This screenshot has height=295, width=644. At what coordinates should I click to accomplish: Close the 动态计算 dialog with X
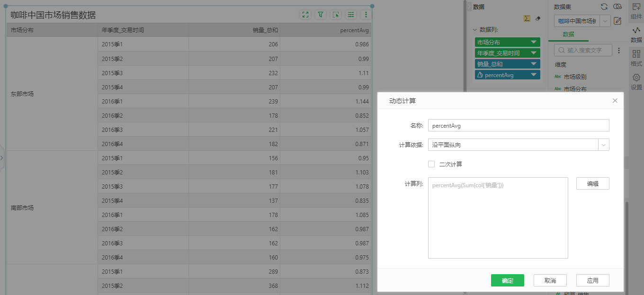coord(615,101)
